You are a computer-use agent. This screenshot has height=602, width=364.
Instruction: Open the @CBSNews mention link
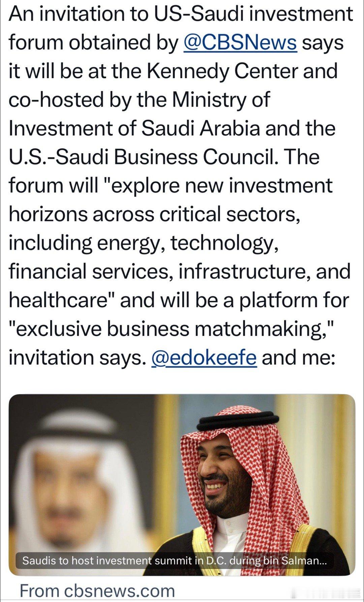pos(240,43)
